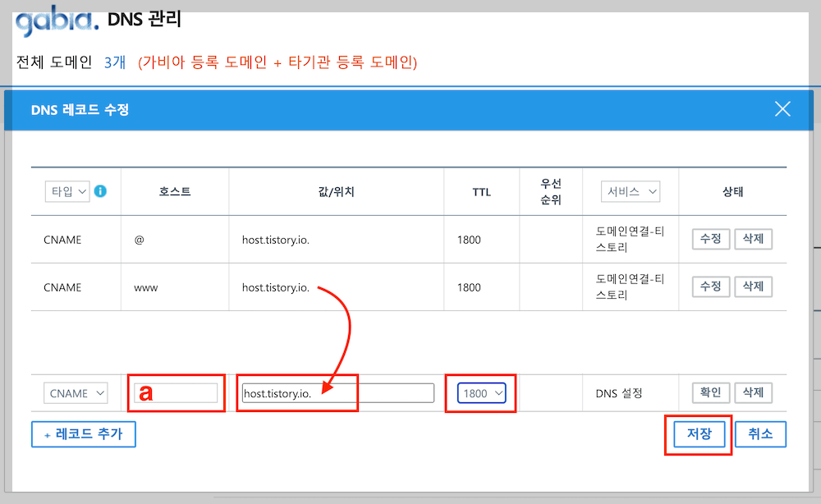Click the info icon beside the 타입 header

(x=99, y=190)
